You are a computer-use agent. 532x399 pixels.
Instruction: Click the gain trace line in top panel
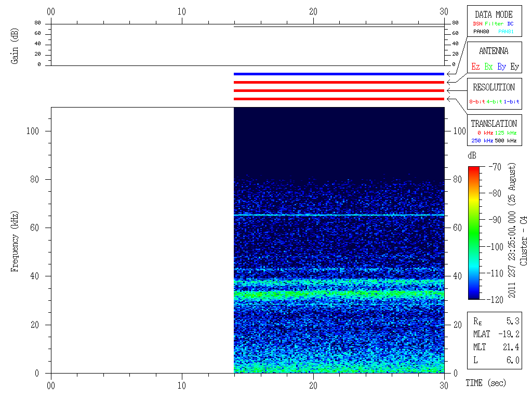tap(339, 26)
